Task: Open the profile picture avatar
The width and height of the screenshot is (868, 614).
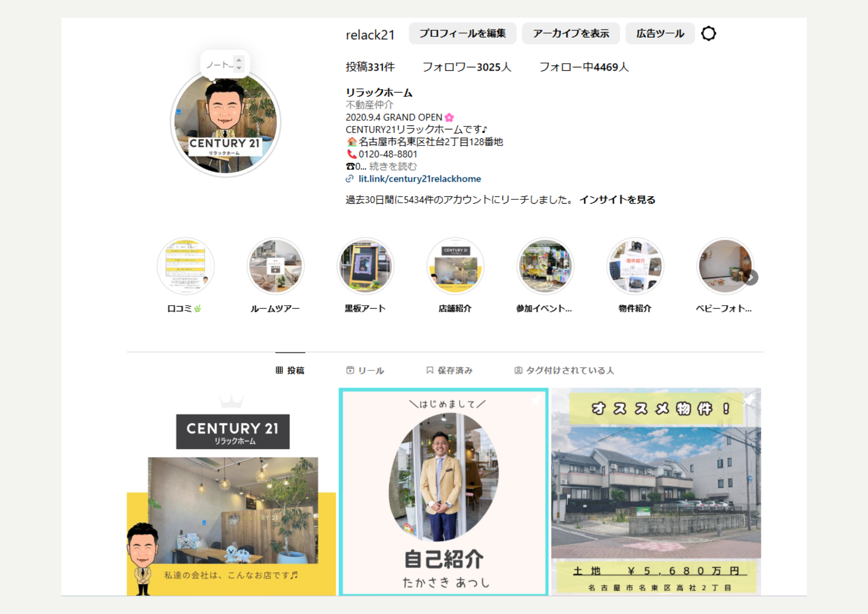Action: click(x=225, y=123)
